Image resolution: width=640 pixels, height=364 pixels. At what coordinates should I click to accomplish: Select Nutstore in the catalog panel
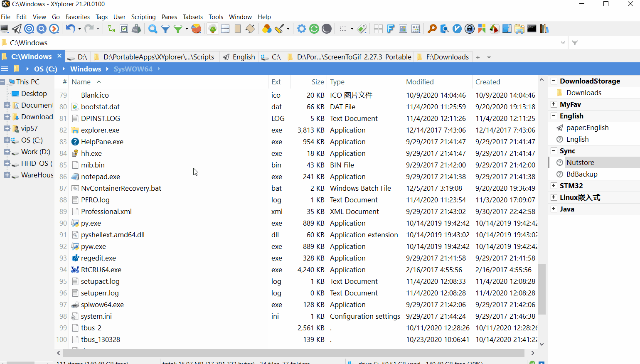click(x=580, y=162)
